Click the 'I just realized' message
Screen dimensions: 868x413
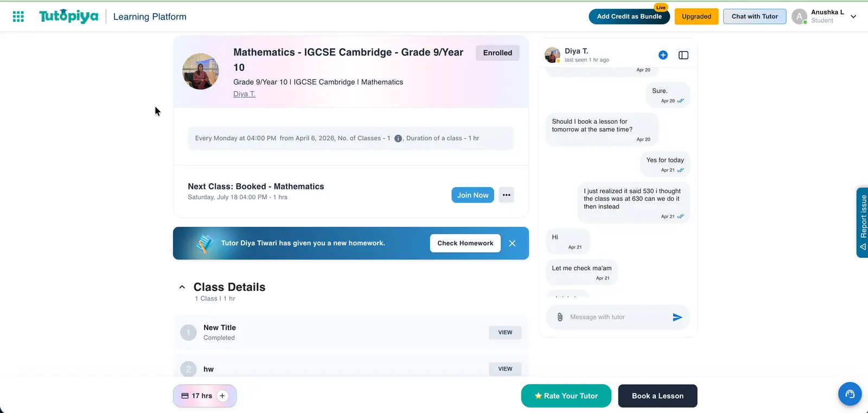pyautogui.click(x=634, y=203)
